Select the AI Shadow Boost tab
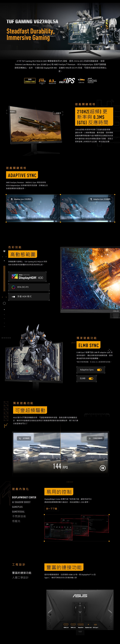The image size is (120, 644). point(21,502)
